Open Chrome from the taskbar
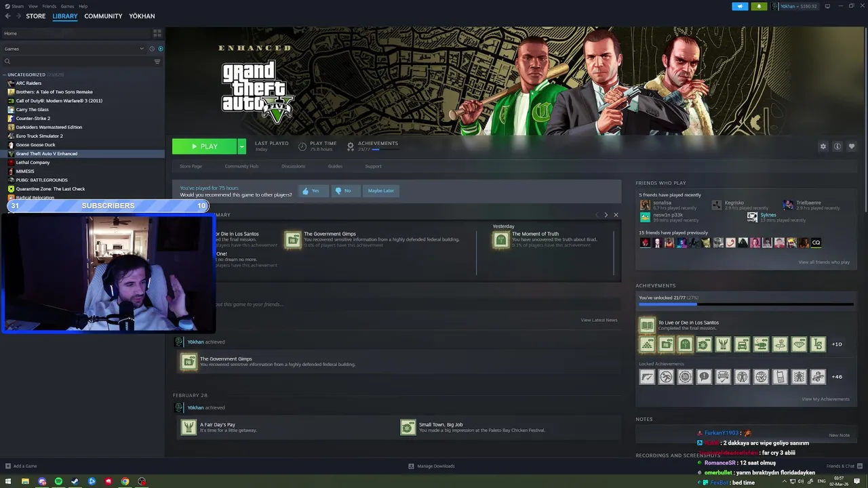The image size is (868, 488). 125,481
